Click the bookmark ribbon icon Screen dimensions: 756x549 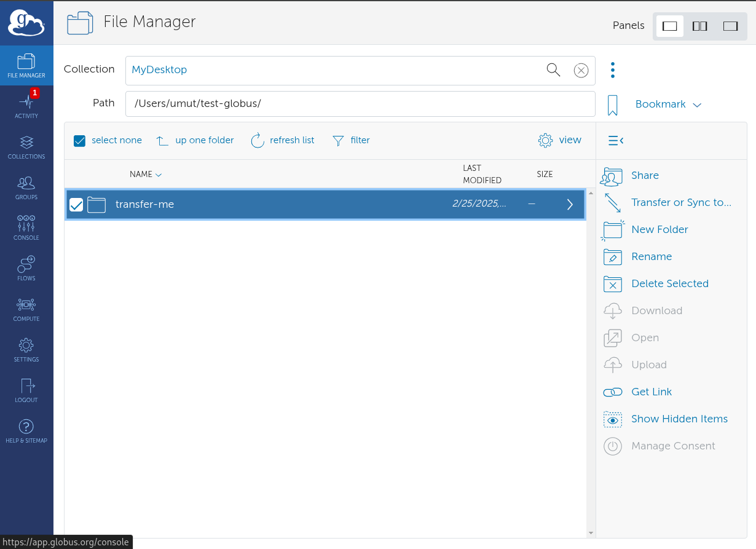pyautogui.click(x=612, y=105)
